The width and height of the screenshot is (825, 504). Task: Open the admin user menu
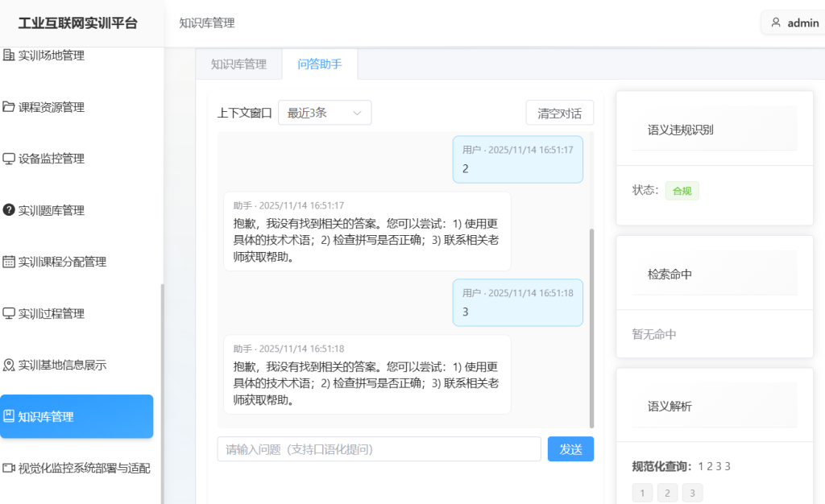[x=794, y=23]
